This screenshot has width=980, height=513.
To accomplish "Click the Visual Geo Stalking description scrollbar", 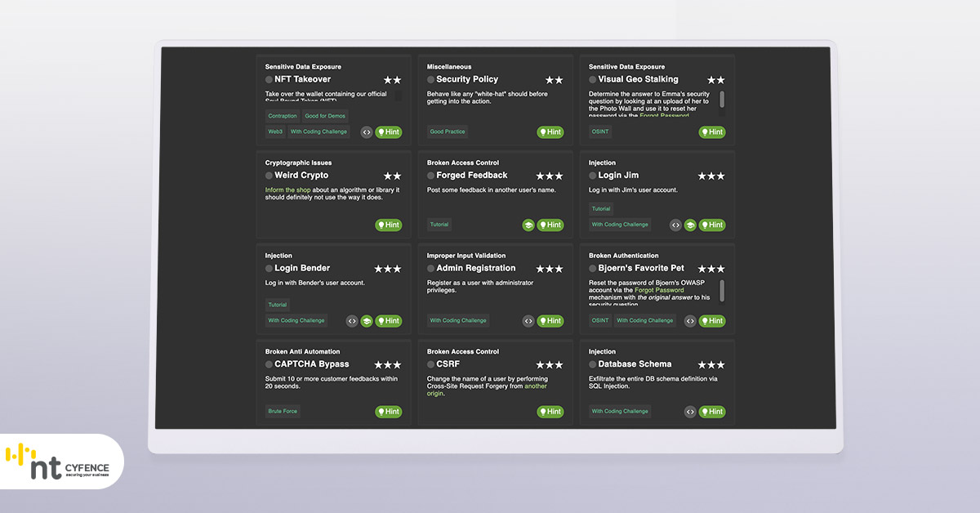I will click(722, 100).
